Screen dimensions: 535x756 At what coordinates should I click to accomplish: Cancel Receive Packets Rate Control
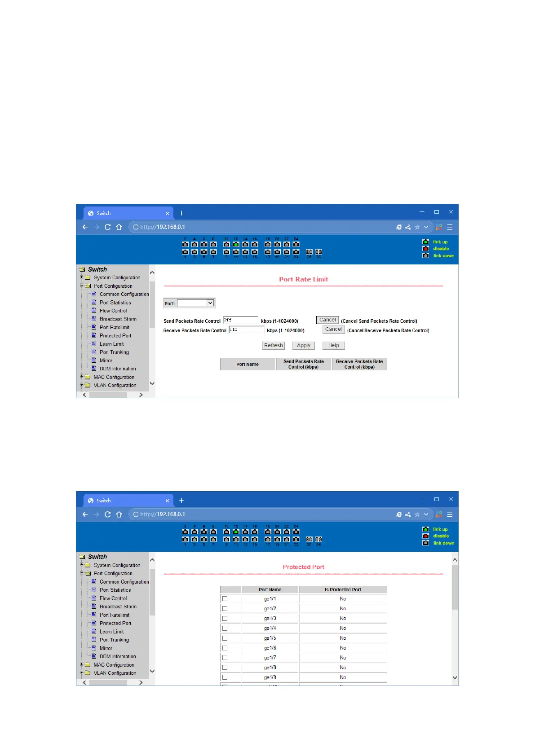[x=333, y=330]
